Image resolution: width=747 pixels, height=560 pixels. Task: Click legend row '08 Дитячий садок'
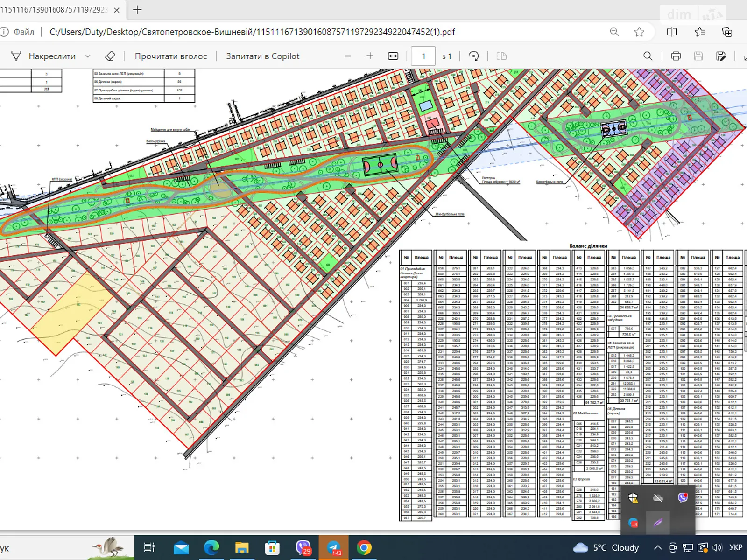[x=144, y=98]
